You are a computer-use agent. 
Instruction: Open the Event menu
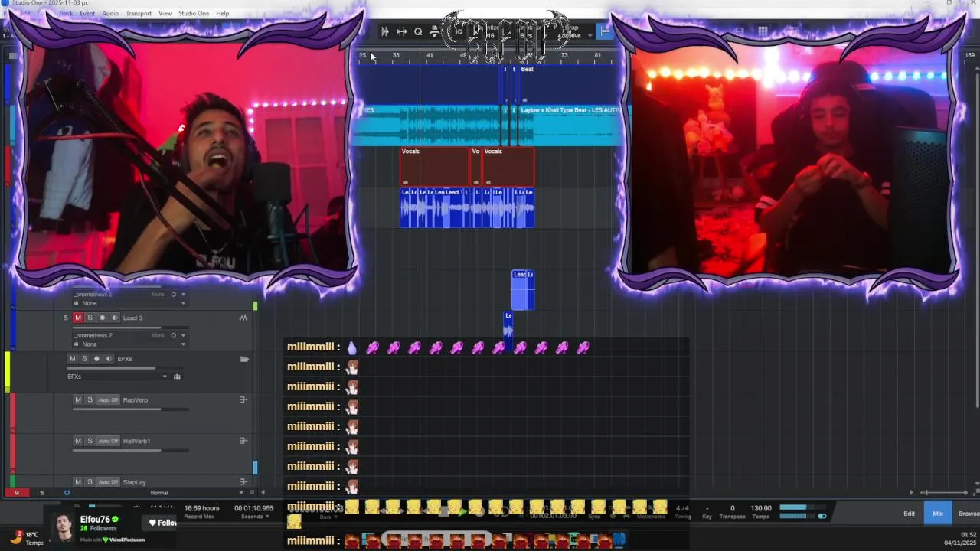click(x=87, y=14)
